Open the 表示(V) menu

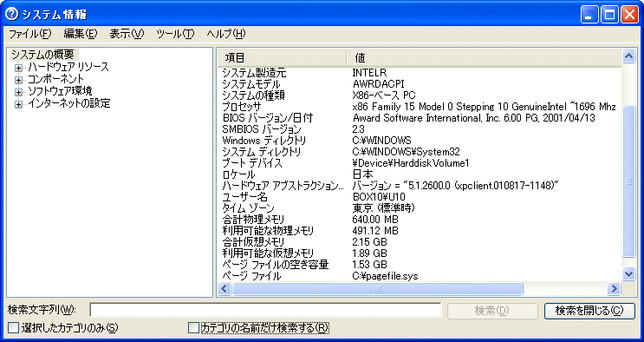tap(127, 34)
